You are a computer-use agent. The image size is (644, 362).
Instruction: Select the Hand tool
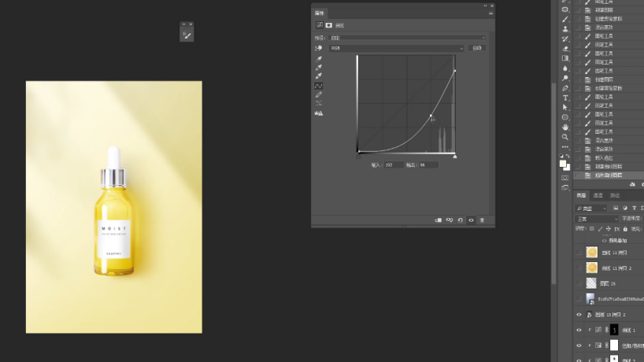(x=565, y=127)
